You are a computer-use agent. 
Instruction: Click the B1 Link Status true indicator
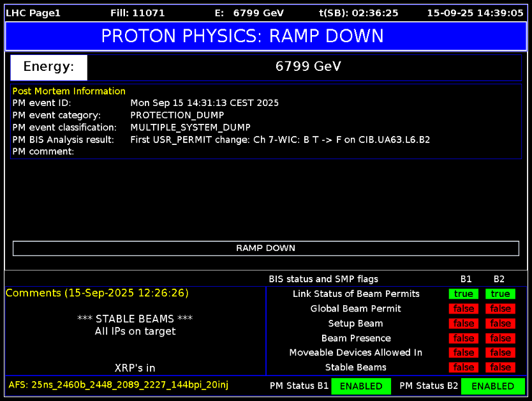coord(464,294)
